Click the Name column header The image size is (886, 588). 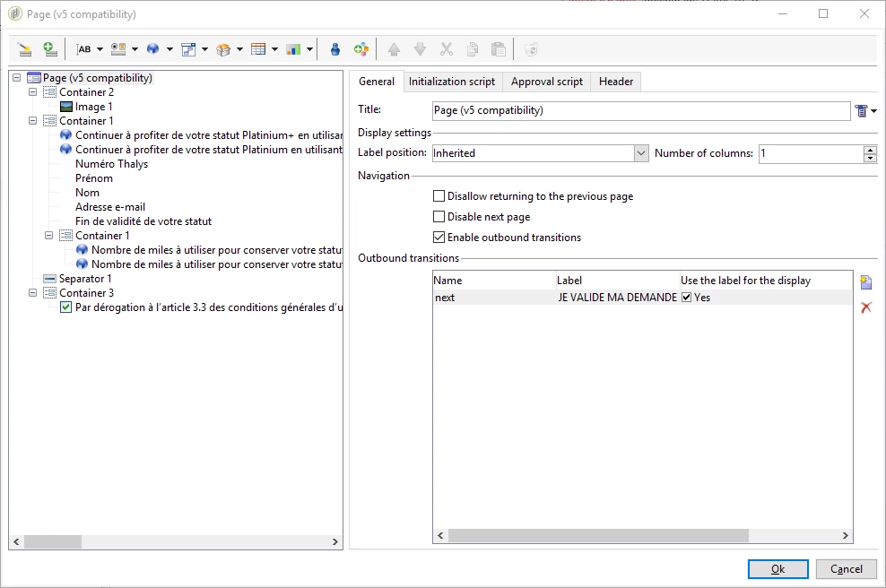(x=494, y=281)
